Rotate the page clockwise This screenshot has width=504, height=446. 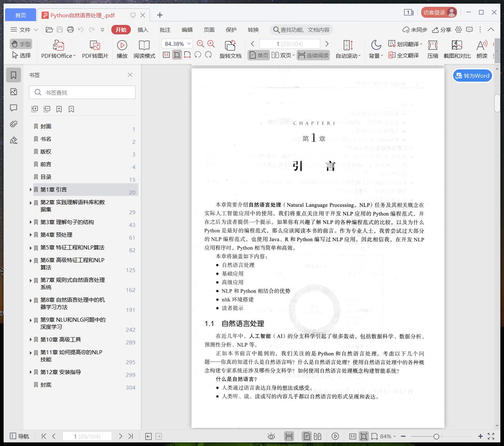[x=208, y=55]
